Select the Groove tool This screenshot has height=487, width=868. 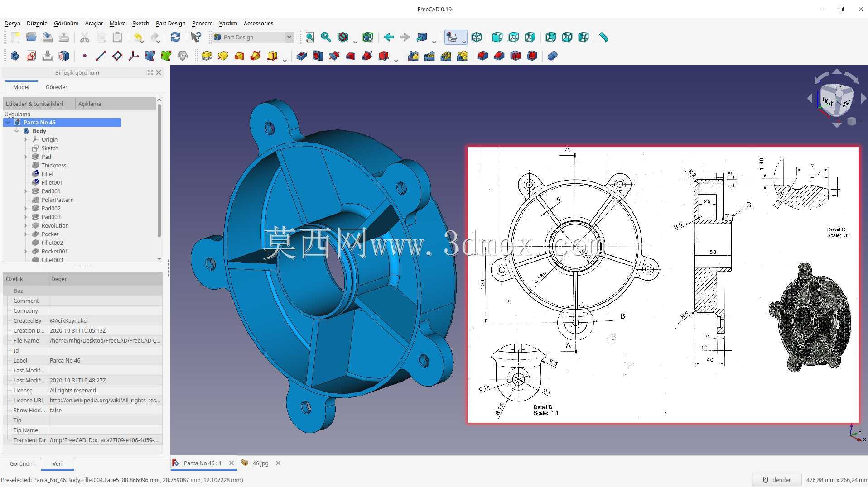point(334,56)
